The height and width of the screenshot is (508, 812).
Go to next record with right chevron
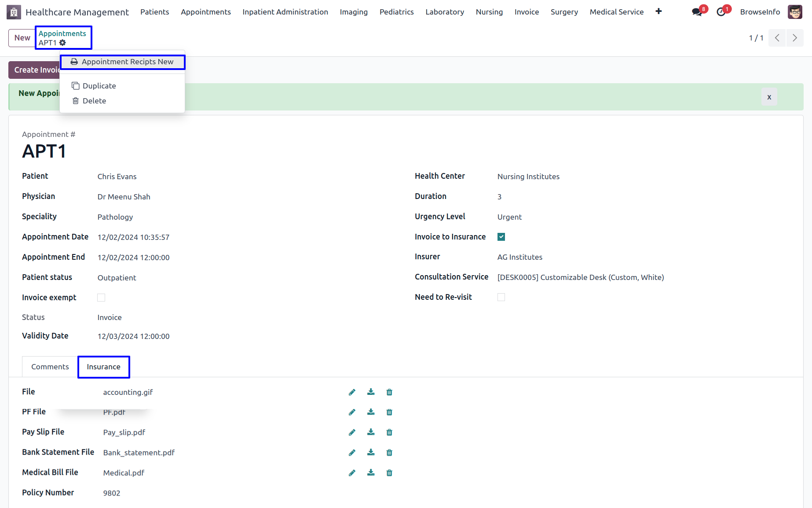click(x=795, y=38)
